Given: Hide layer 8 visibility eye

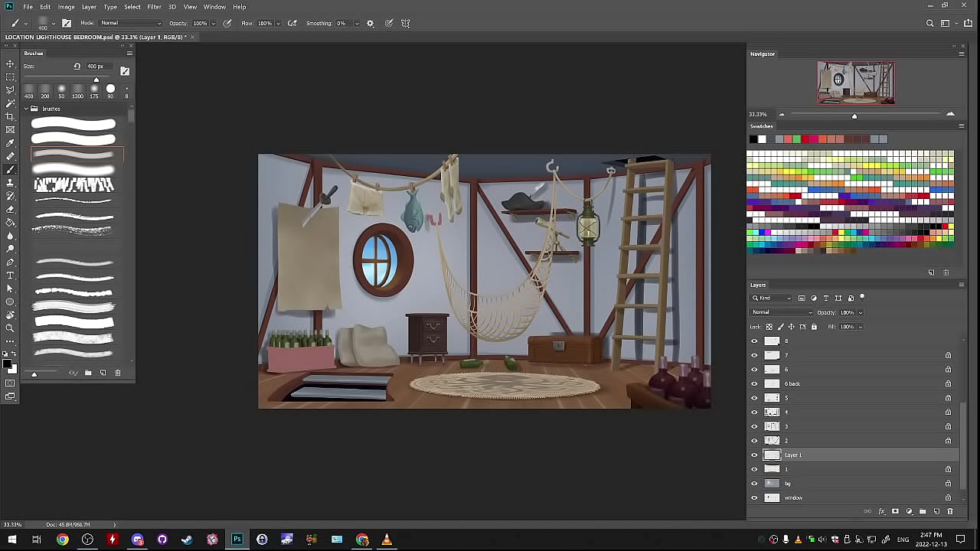Looking at the screenshot, I should point(754,341).
